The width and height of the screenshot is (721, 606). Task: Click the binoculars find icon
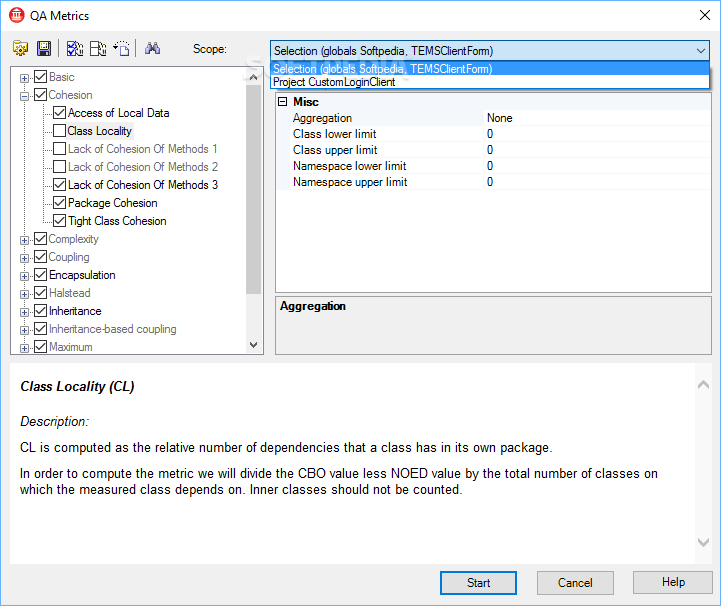[152, 48]
